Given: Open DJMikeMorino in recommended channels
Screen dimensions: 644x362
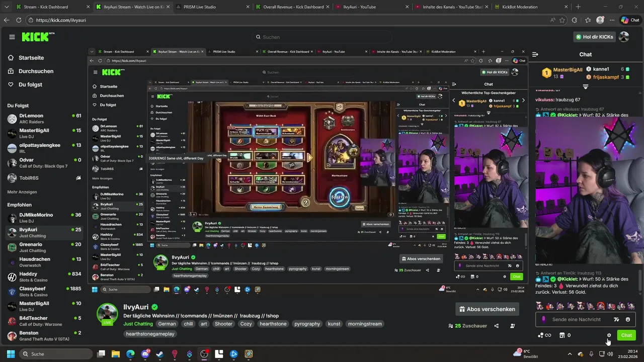Looking at the screenshot, I should pyautogui.click(x=44, y=218).
